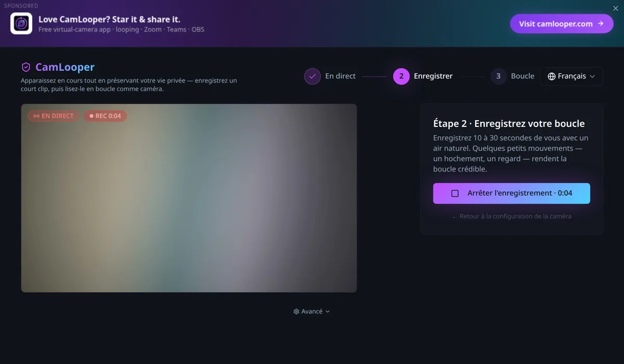Select the Boucle step label
Viewport: 624px width, 364px height.
pyautogui.click(x=523, y=76)
